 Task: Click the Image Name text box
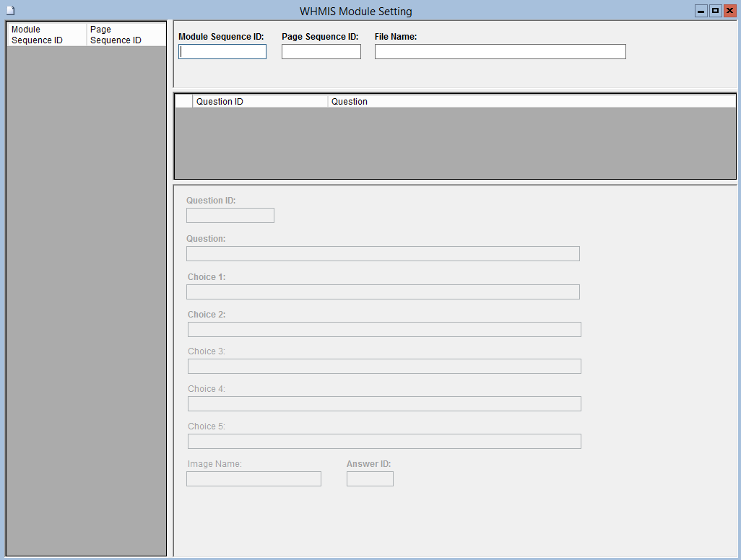click(x=253, y=479)
